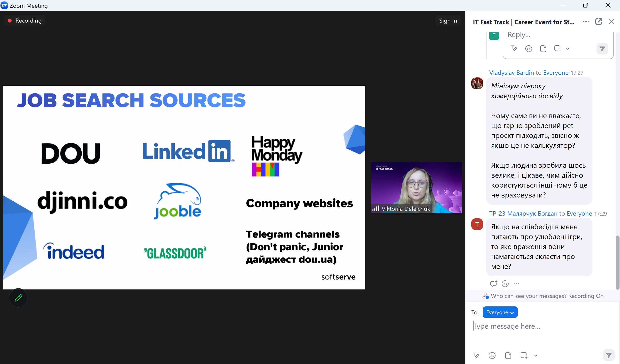Click Малярчук's message 'Якщо на співбесіді' bubble
The image size is (620, 364).
coord(539,247)
